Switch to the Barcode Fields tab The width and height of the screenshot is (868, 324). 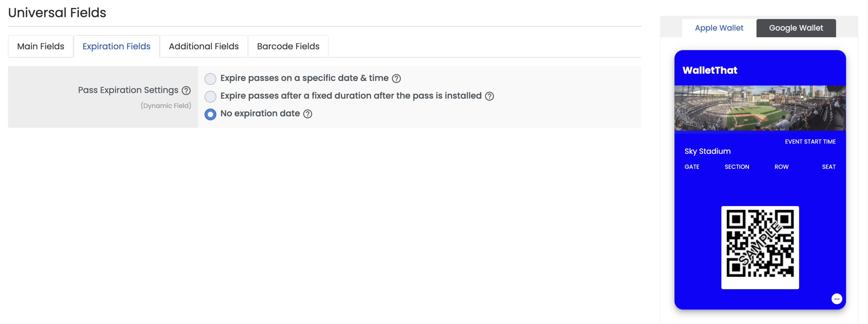288,46
